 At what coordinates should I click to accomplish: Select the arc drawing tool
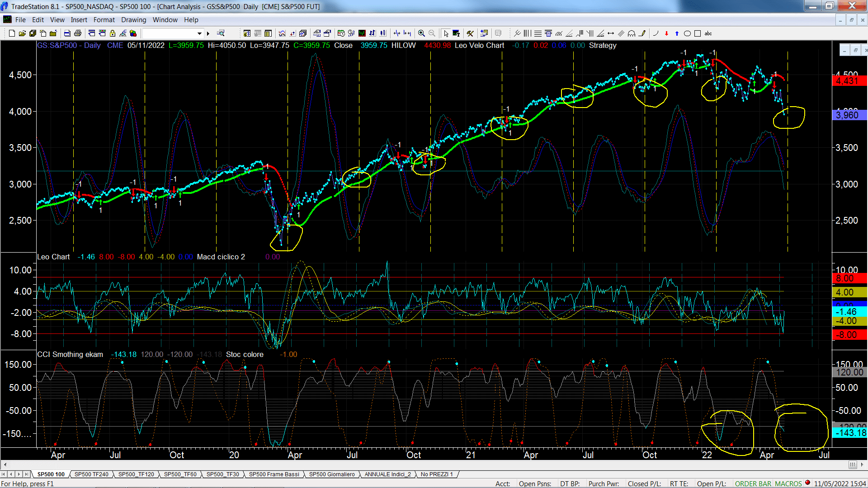click(656, 33)
